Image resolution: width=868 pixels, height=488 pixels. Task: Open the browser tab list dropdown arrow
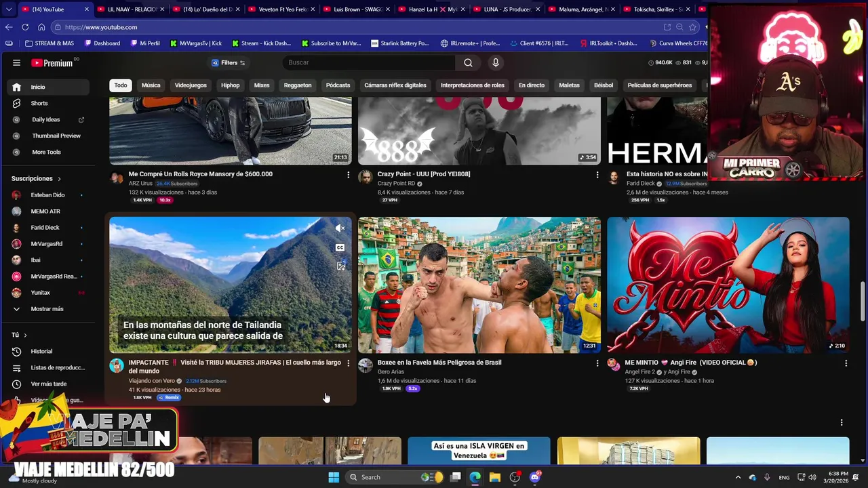(9, 9)
